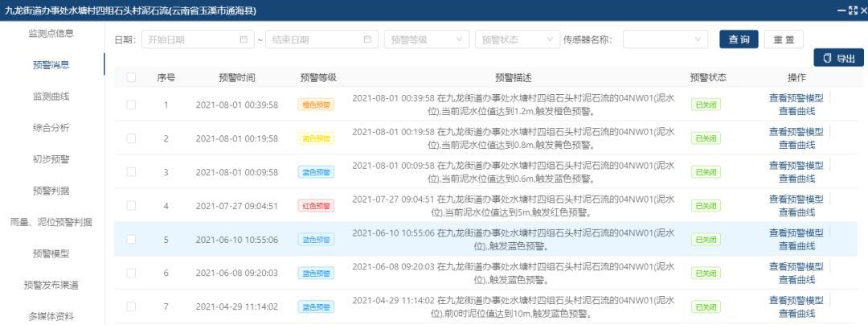
Task: Close the panel with the X icon
Action: point(862,10)
